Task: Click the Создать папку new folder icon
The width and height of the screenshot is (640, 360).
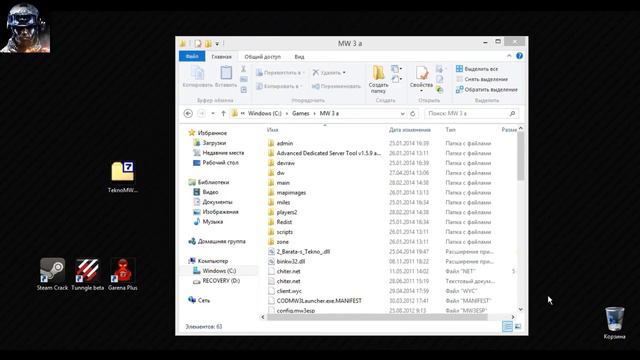Action: point(378,79)
